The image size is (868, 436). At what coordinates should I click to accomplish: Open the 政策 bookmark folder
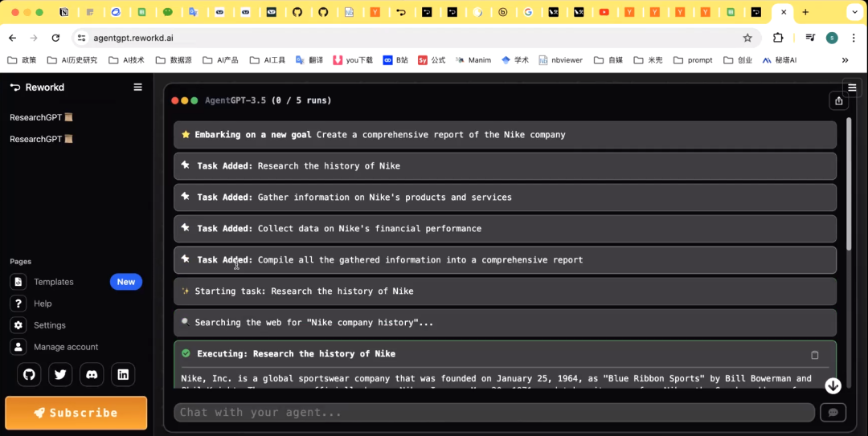[x=23, y=60]
